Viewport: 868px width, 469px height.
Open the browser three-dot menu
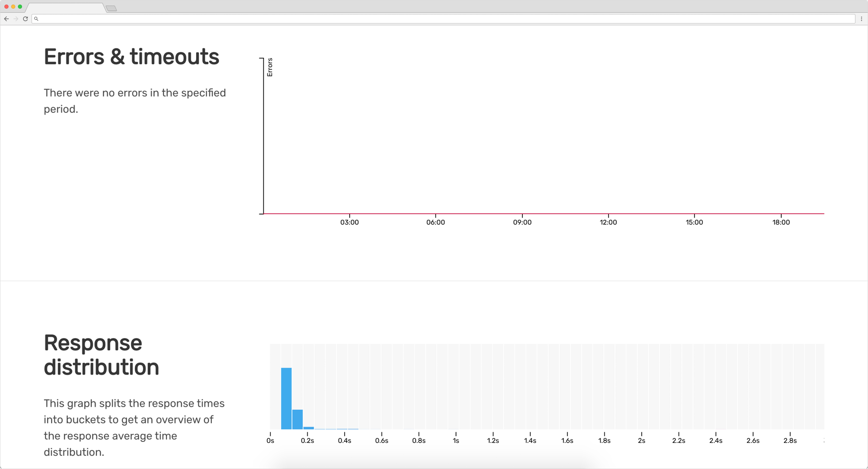861,19
